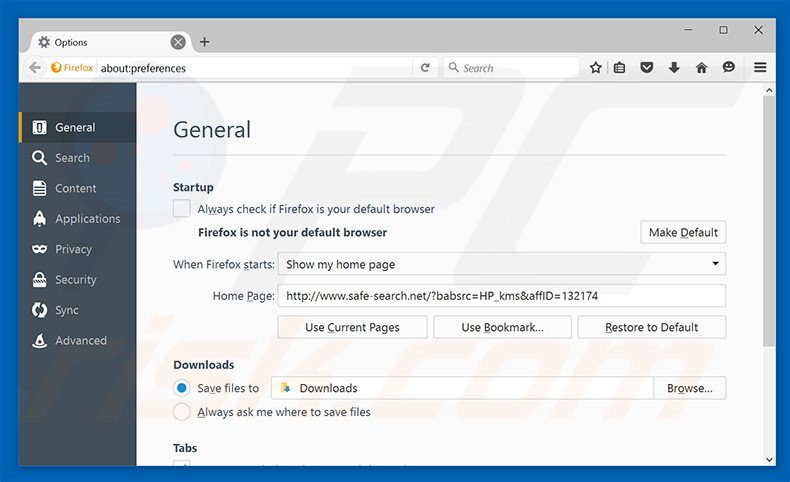
Task: Bookmark this page with the star icon
Action: tap(596, 67)
